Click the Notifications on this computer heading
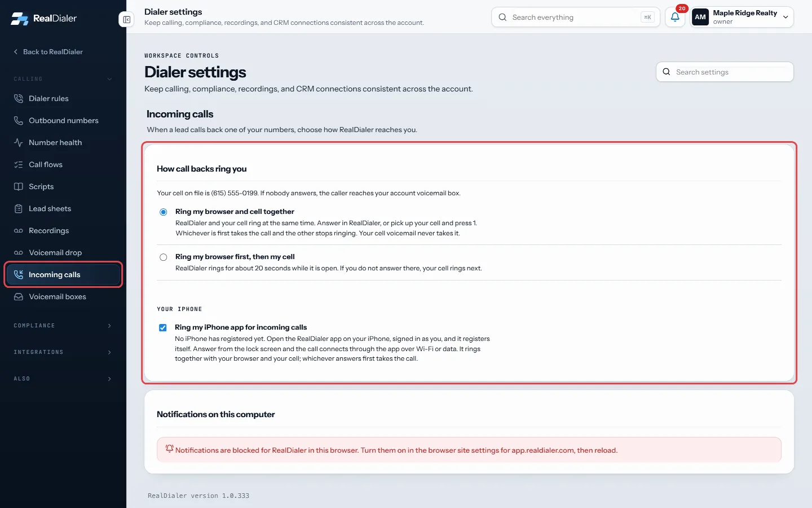Screen dimensions: 812x508 pos(216,414)
